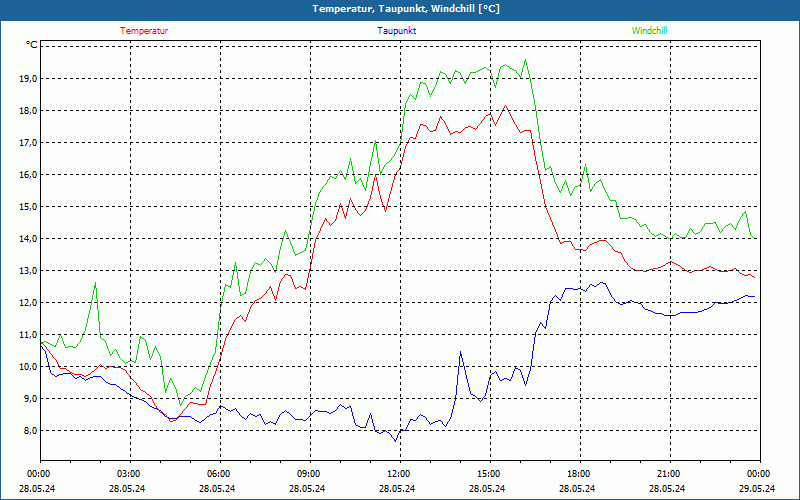
Task: Click the green Windchill legend label
Action: (x=649, y=31)
